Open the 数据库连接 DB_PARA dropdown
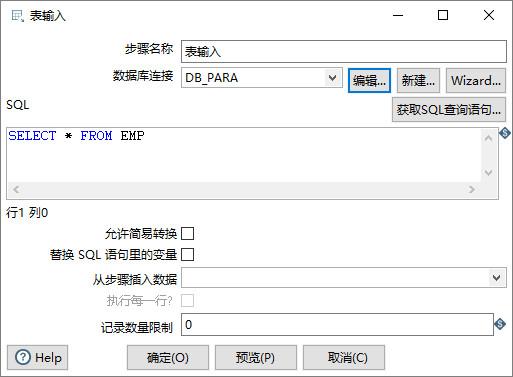This screenshot has width=513, height=377. [x=332, y=78]
